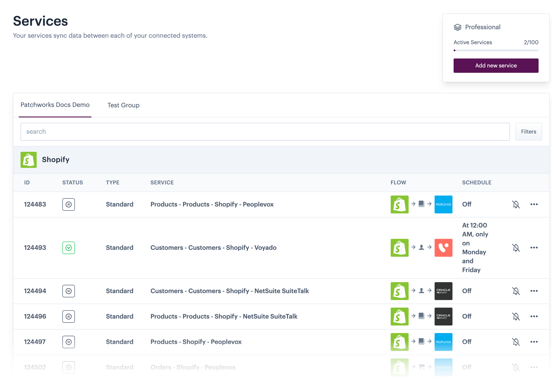Click the Shopify logo in group header
Screen dimensions: 556x392
pyautogui.click(x=28, y=160)
